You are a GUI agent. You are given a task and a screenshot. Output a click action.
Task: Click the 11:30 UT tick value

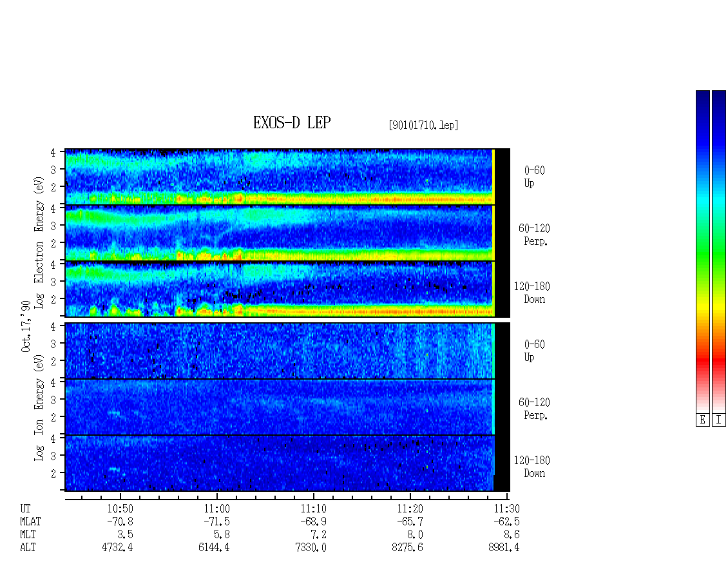pos(506,509)
